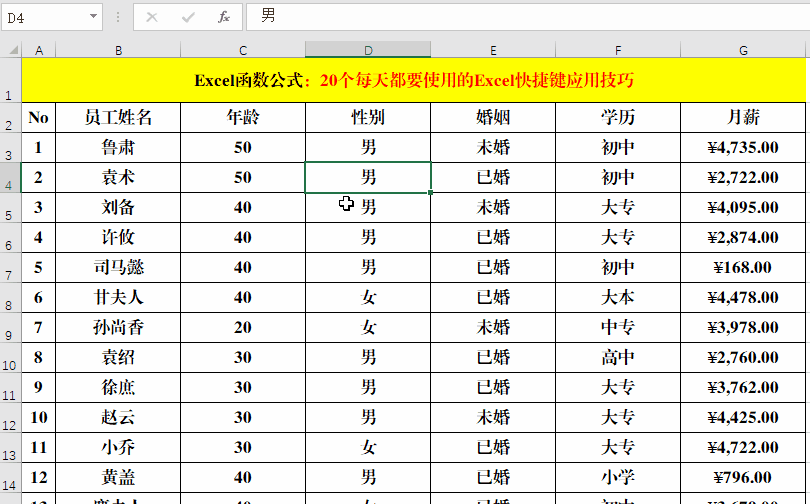Select row 14 header
This screenshot has width=810, height=504.
click(10, 477)
